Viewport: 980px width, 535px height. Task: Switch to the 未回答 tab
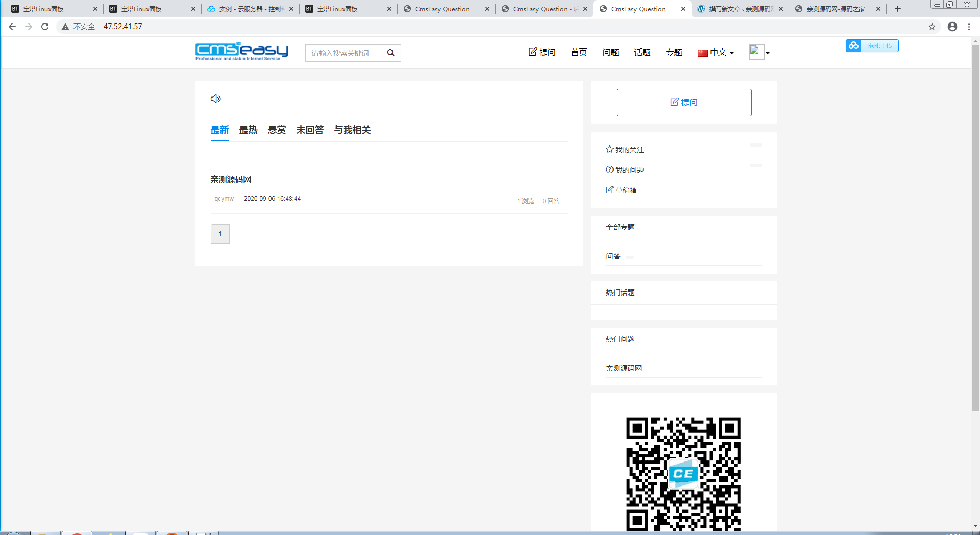point(310,130)
